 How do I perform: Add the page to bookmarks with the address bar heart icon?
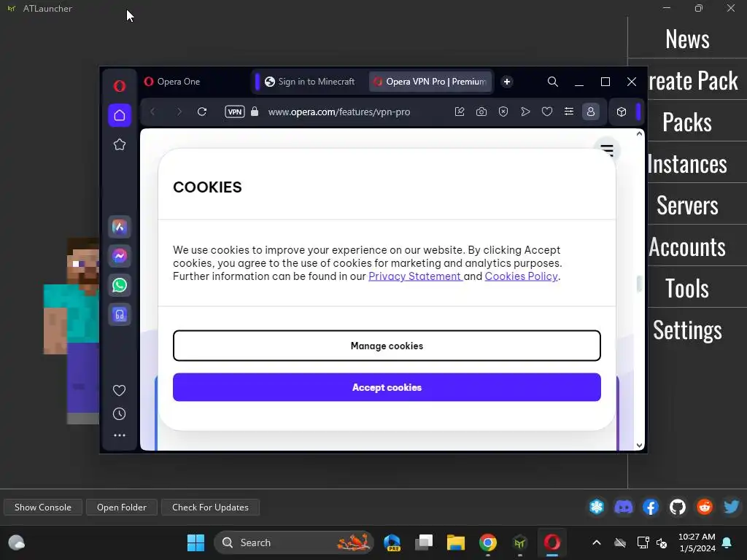coord(547,112)
